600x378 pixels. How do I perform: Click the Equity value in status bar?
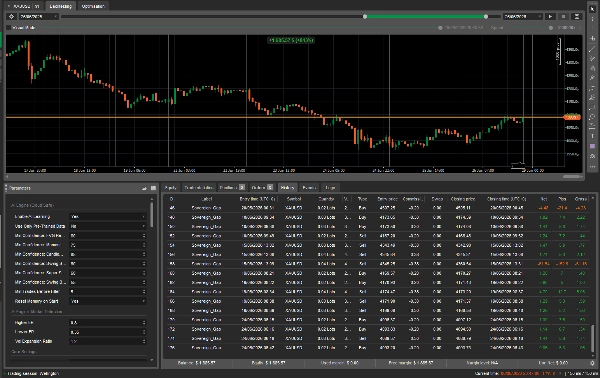(x=268, y=363)
